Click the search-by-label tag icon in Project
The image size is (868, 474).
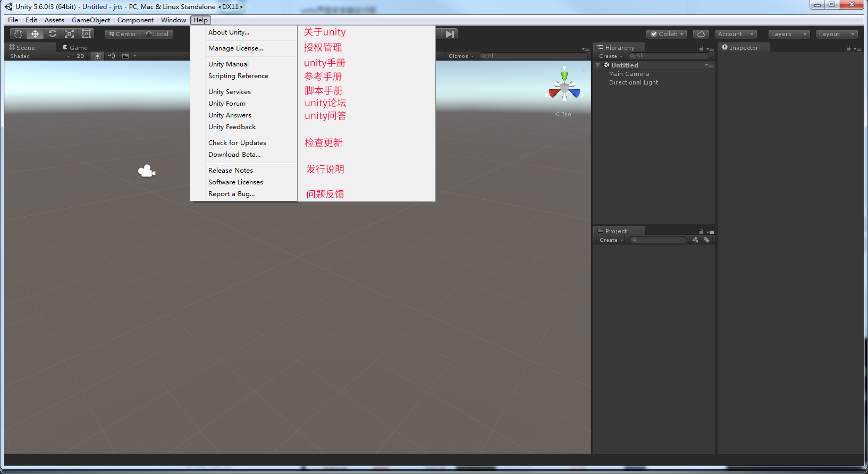(x=706, y=240)
